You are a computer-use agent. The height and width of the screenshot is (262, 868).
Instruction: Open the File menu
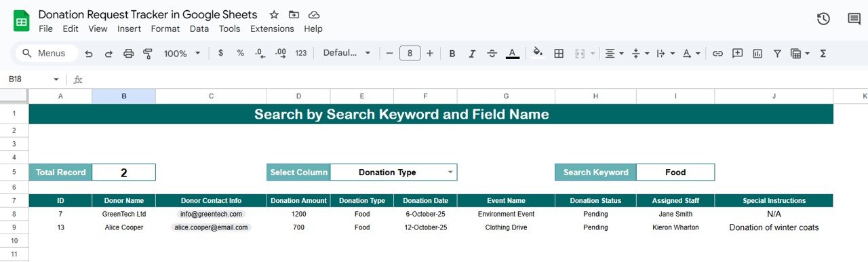click(45, 29)
